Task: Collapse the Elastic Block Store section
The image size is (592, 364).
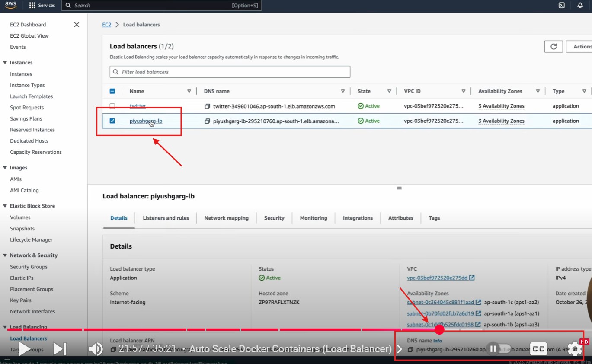Action: [5, 206]
